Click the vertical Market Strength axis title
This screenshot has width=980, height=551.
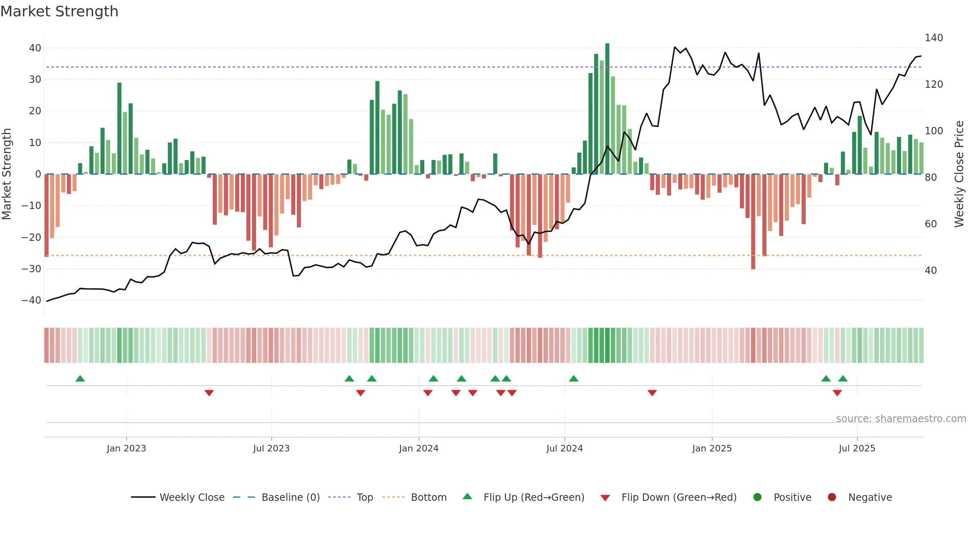click(7, 174)
